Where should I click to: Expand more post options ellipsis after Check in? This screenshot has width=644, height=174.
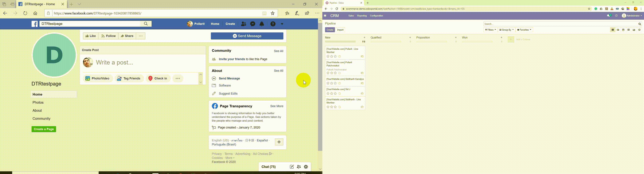click(x=178, y=78)
